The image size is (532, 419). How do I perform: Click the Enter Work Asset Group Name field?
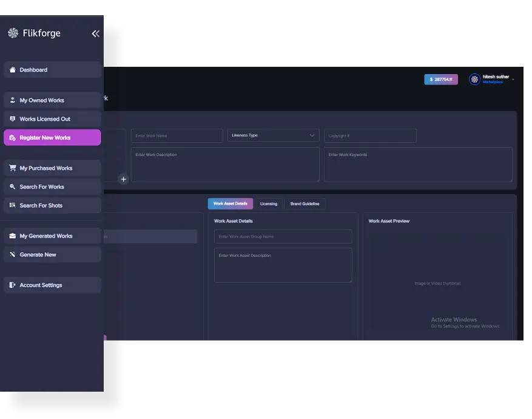(283, 237)
